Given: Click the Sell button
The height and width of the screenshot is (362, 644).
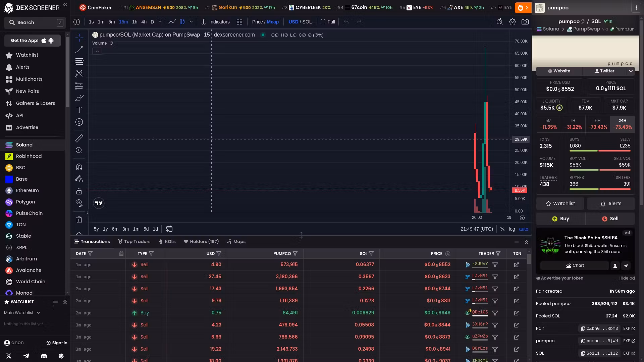Looking at the screenshot, I should click(610, 219).
